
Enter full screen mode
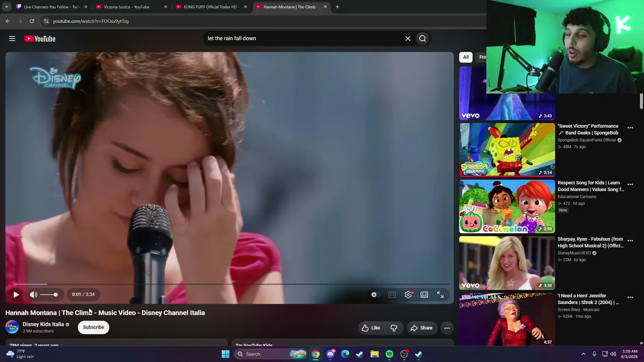tap(440, 295)
